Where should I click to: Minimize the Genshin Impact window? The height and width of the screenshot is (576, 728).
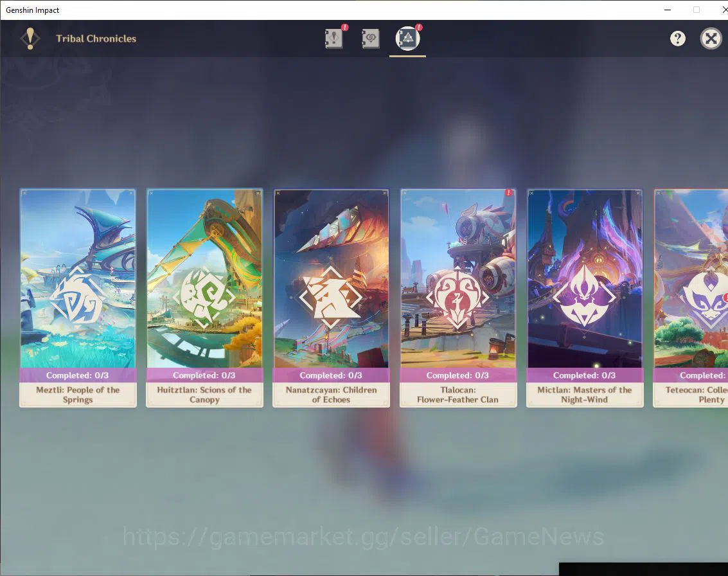click(668, 10)
